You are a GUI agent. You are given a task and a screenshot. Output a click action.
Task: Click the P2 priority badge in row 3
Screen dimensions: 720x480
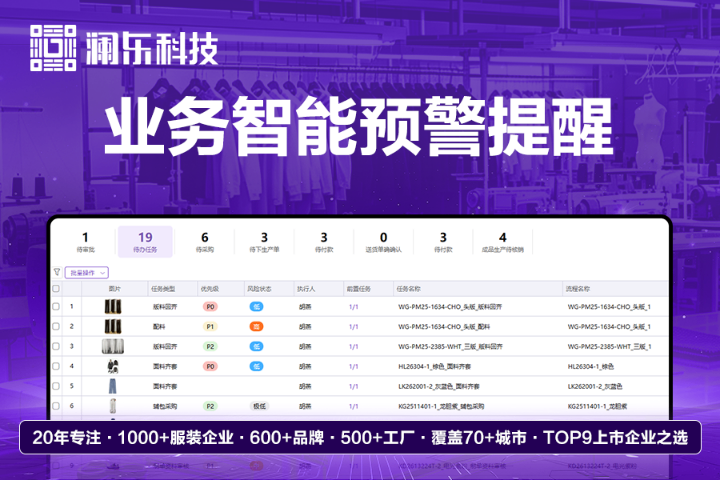[210, 347]
